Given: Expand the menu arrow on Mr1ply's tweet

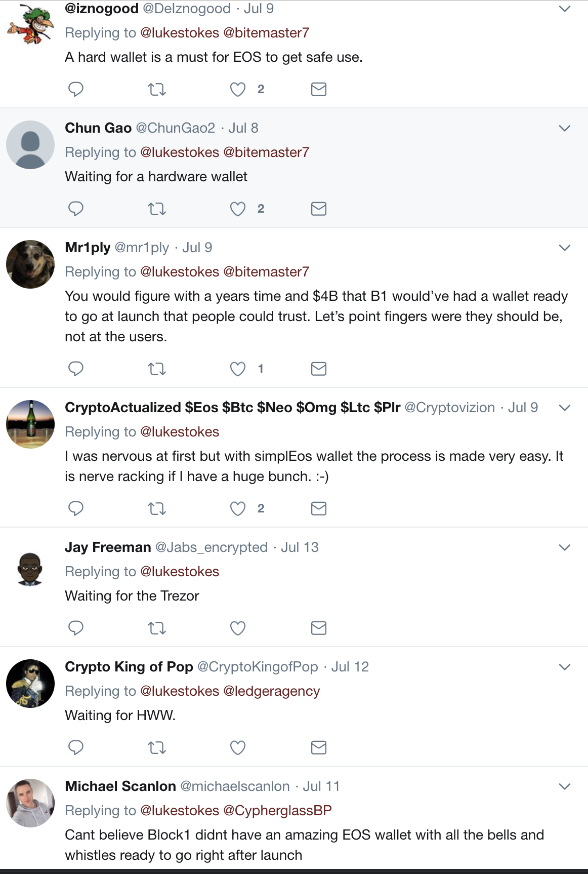Looking at the screenshot, I should click(x=565, y=248).
